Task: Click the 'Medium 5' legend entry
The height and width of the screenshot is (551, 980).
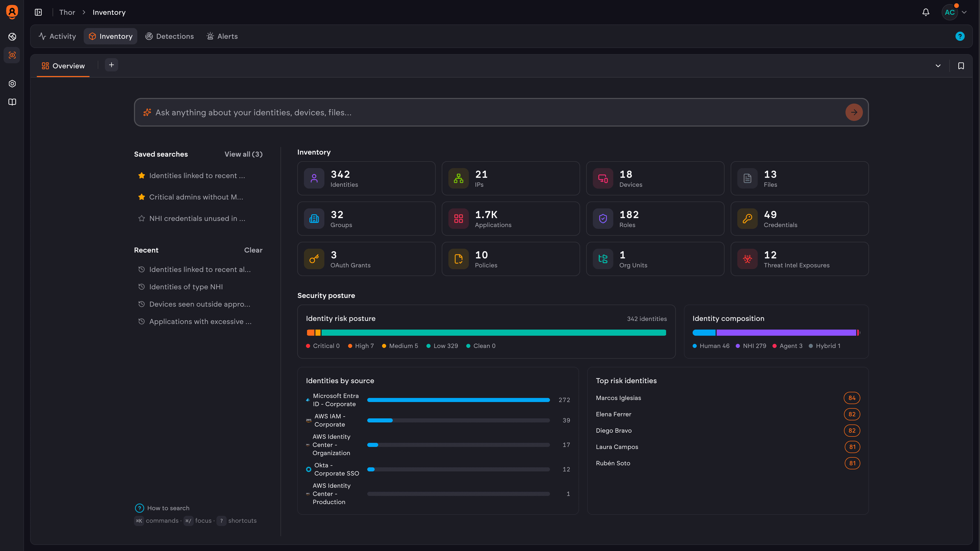Action: pyautogui.click(x=400, y=346)
